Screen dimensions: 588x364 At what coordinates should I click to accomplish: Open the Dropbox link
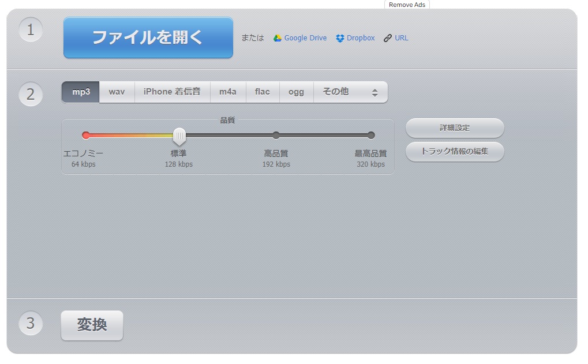tap(361, 38)
